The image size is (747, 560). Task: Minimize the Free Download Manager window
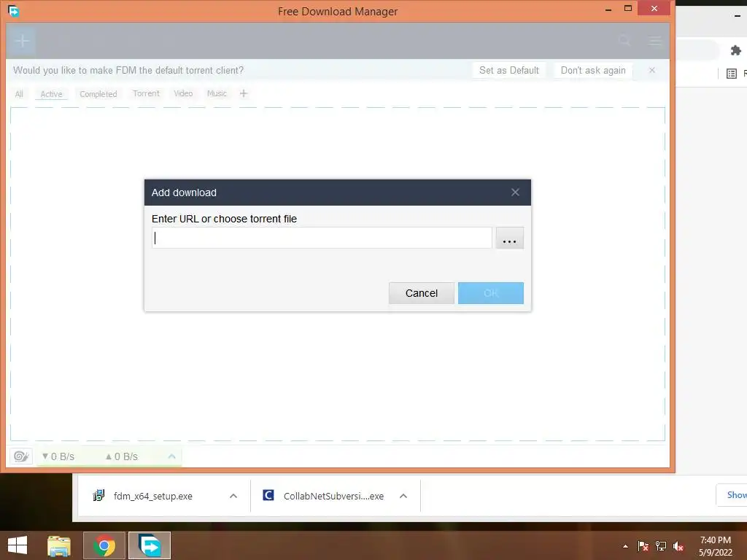[x=608, y=9]
